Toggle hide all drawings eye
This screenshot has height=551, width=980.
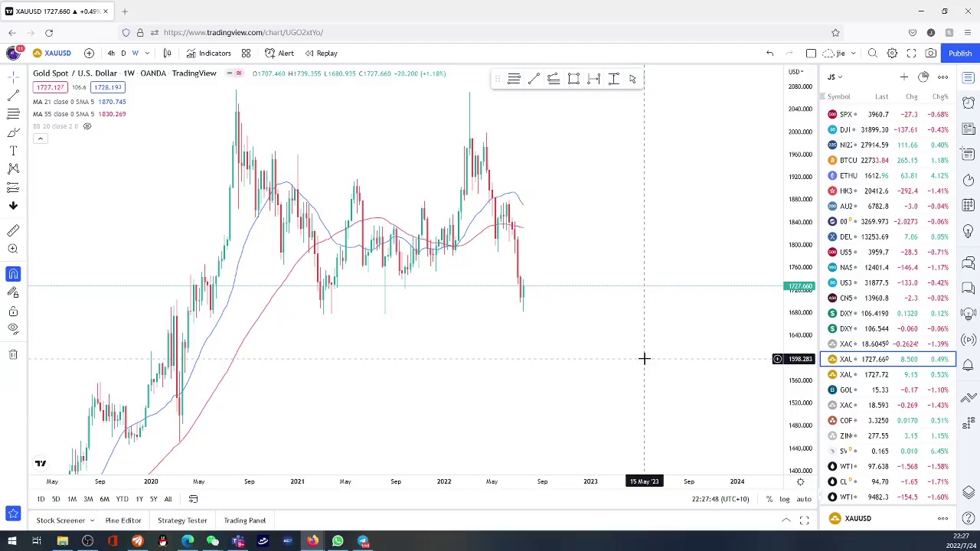click(x=13, y=329)
